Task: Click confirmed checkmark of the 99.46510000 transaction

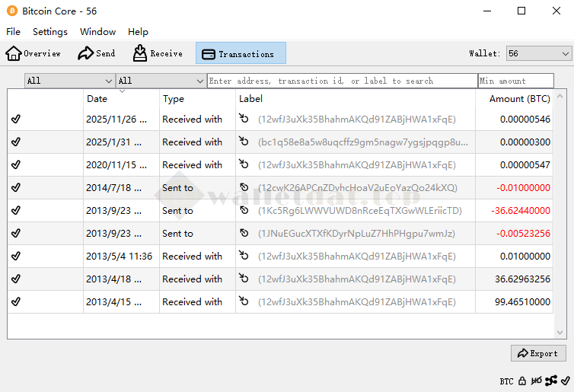Action: [x=16, y=302]
